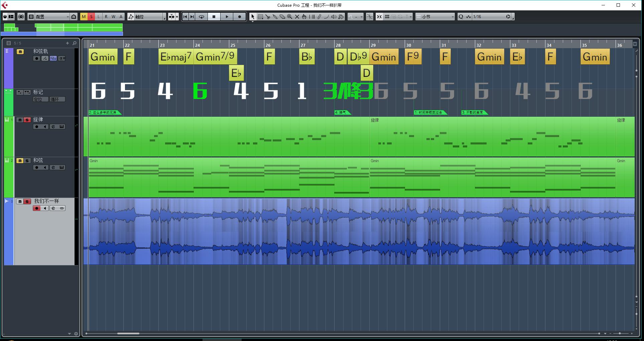
Task: Click Go to Previous Marker transport button
Action: (185, 16)
